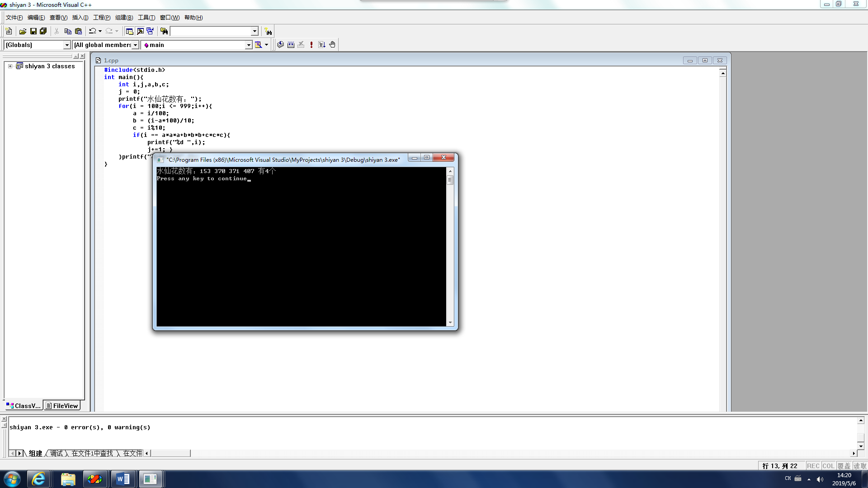The image size is (868, 488).
Task: Toggle the REC indicator in status bar
Action: (813, 466)
